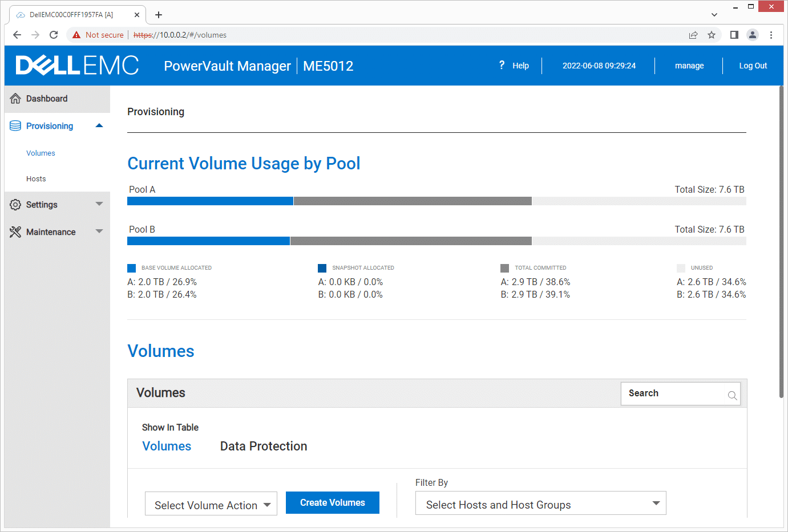
Task: Click the Help question mark icon
Action: pyautogui.click(x=502, y=65)
